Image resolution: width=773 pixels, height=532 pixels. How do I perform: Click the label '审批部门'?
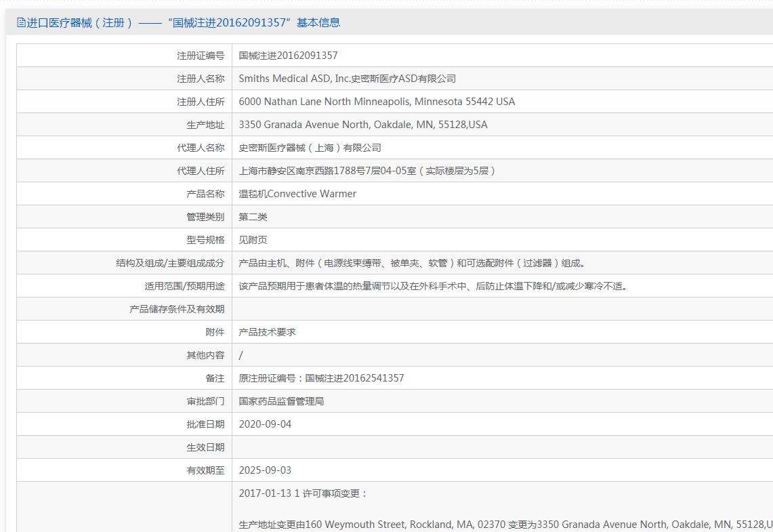[x=205, y=401]
